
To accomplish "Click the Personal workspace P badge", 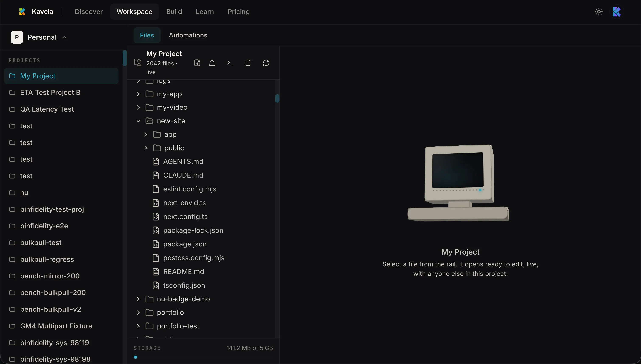I will (17, 37).
